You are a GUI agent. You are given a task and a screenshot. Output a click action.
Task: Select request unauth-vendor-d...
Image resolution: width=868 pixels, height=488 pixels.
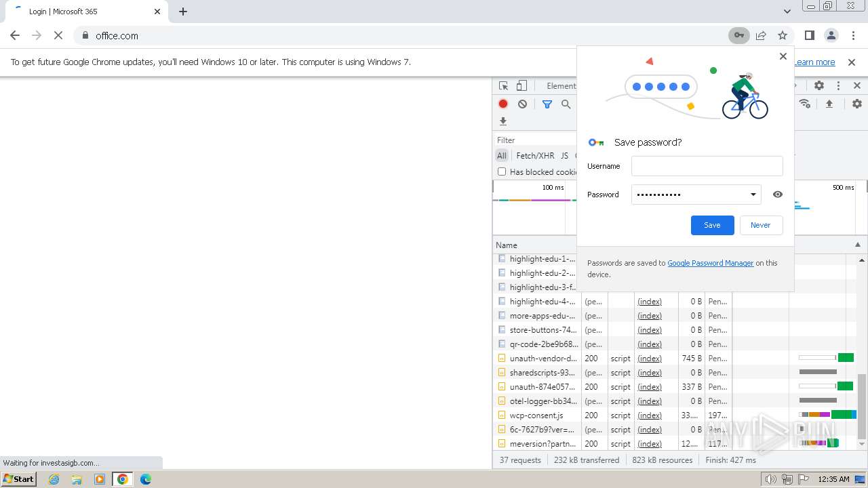(543, 359)
